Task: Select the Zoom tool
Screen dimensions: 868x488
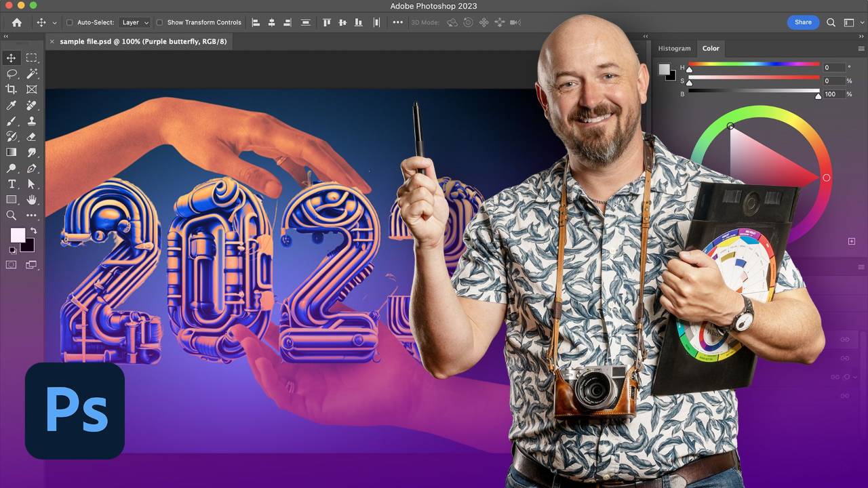Action: (11, 215)
